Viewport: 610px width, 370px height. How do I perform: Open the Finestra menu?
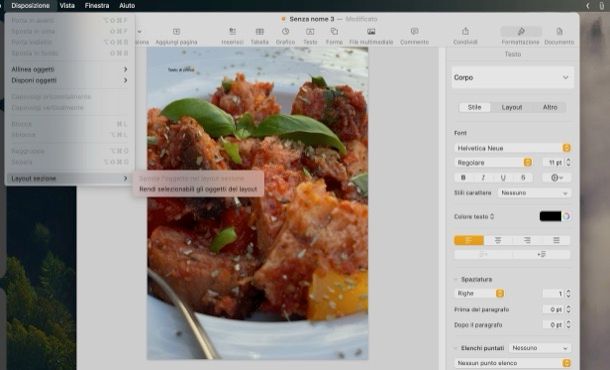tap(97, 5)
